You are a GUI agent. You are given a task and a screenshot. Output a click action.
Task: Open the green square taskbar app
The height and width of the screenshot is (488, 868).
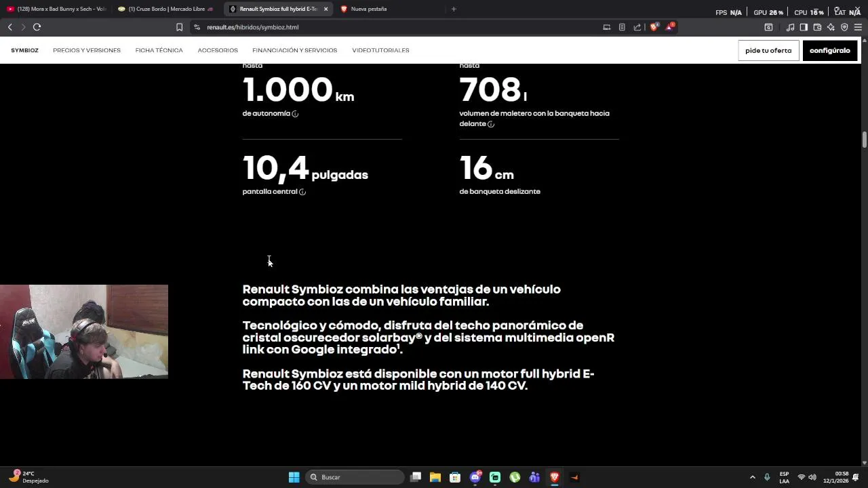pyautogui.click(x=495, y=477)
